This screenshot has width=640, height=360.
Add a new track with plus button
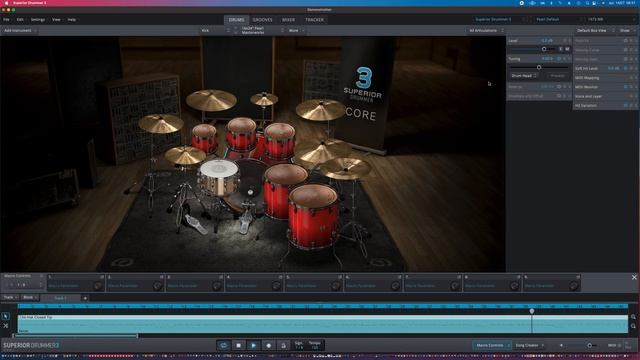(85, 298)
